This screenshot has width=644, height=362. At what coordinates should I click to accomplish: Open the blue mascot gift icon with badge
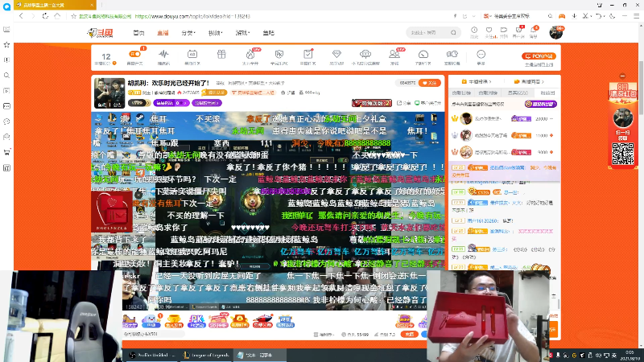tap(151, 320)
